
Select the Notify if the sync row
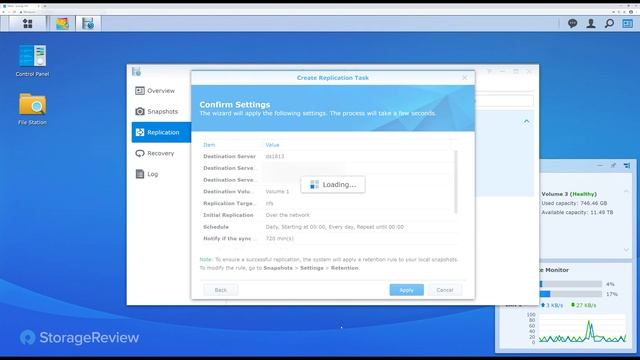tap(327, 239)
